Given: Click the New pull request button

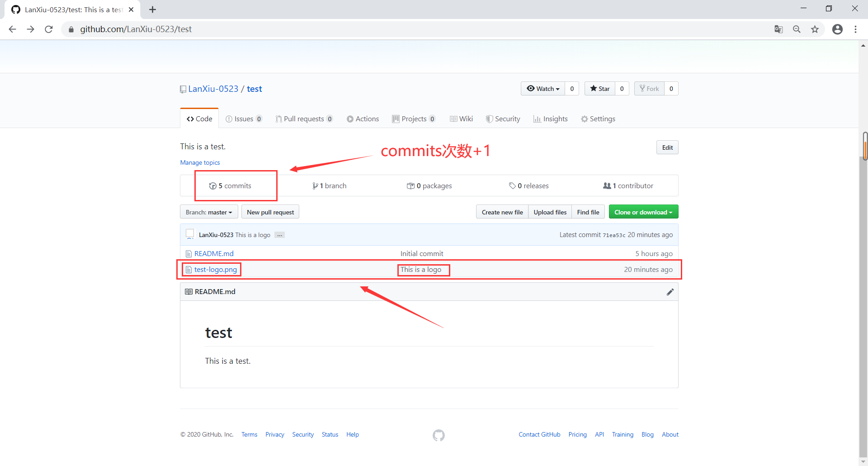Looking at the screenshot, I should click(270, 212).
